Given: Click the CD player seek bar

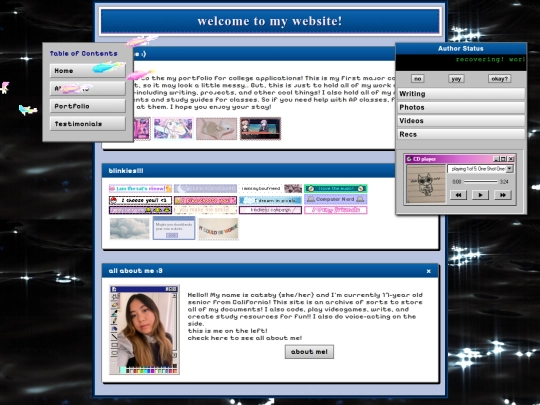Looking at the screenshot, I should [480, 181].
